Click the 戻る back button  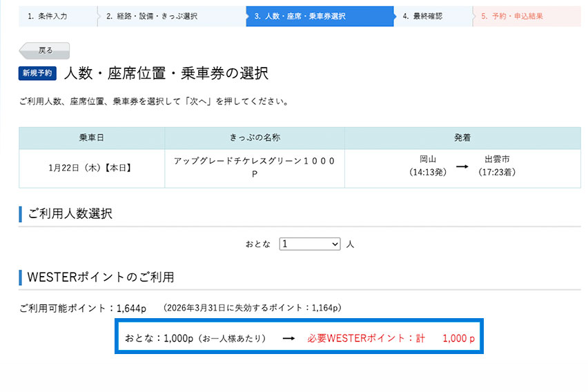point(45,50)
